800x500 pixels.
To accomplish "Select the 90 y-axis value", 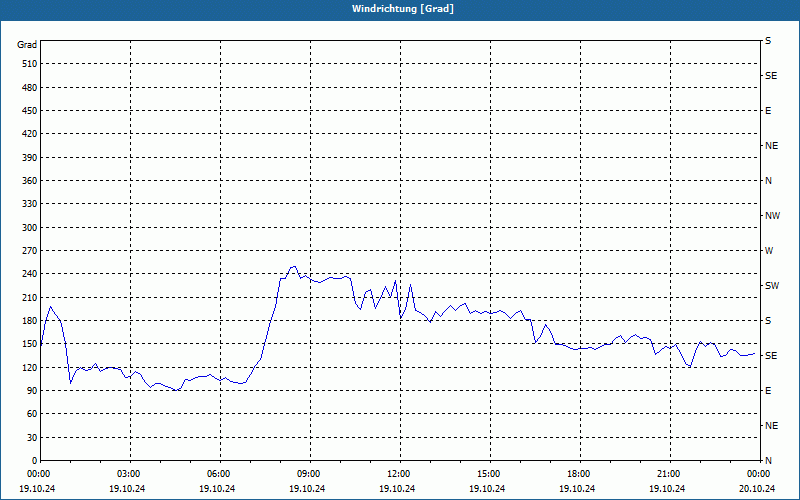I will click(32, 391).
